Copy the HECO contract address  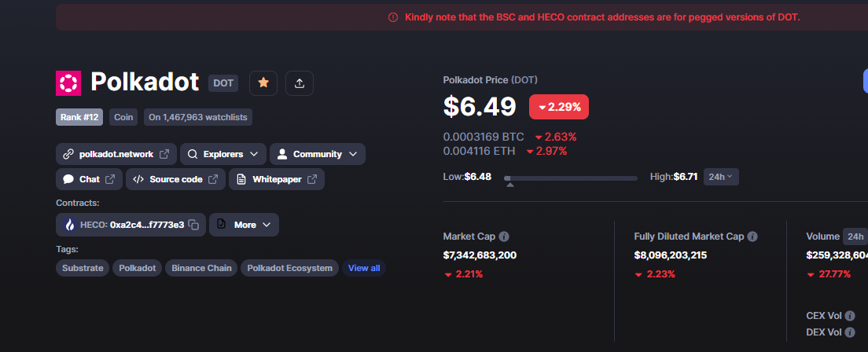193,225
